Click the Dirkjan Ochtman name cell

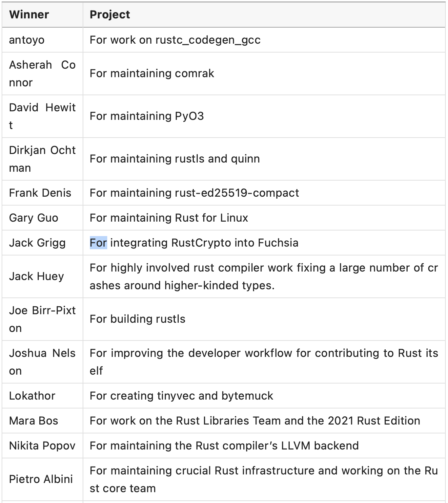[42, 159]
